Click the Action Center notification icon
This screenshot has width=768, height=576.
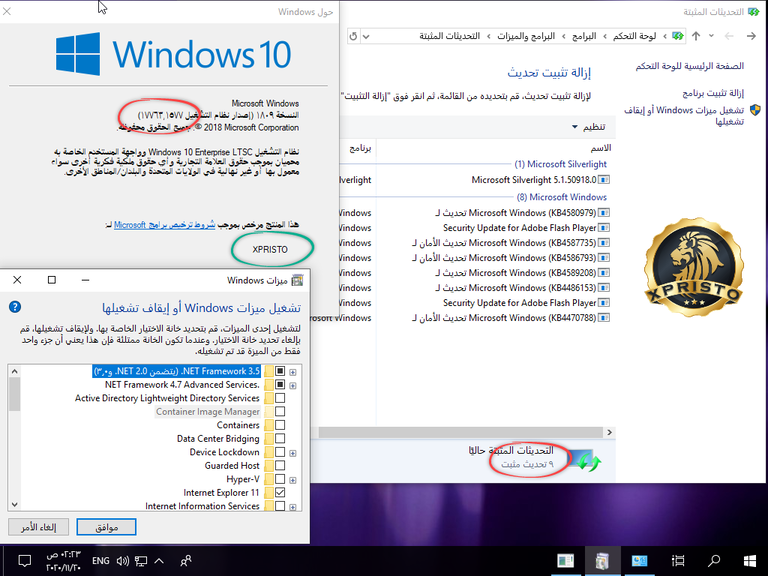(24, 561)
